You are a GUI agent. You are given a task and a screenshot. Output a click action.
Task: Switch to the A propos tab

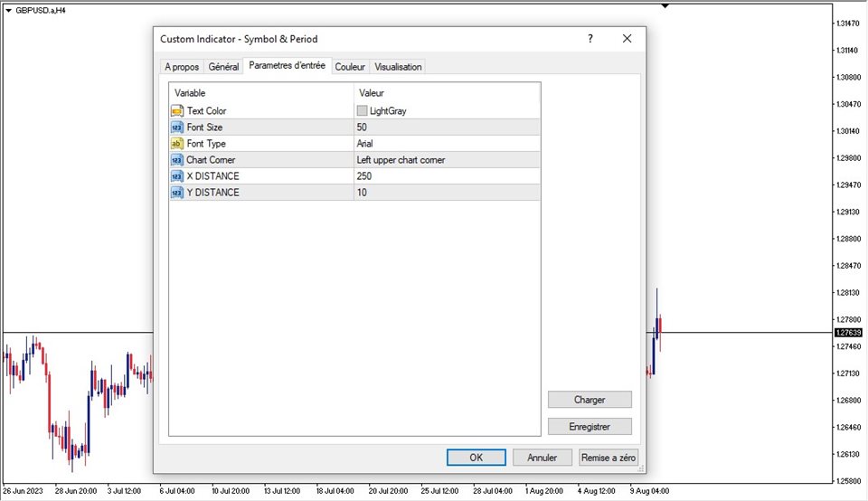tap(182, 67)
